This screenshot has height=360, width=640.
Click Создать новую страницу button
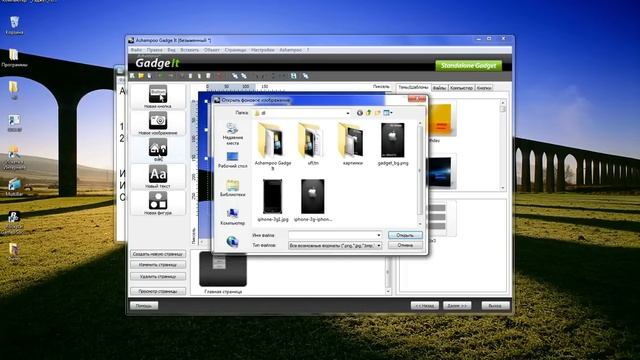[158, 254]
